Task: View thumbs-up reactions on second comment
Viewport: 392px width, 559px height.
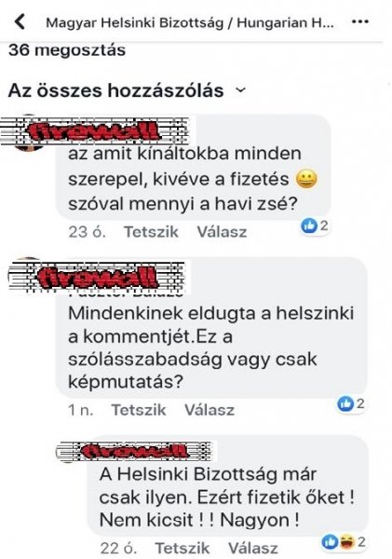Action: click(351, 404)
